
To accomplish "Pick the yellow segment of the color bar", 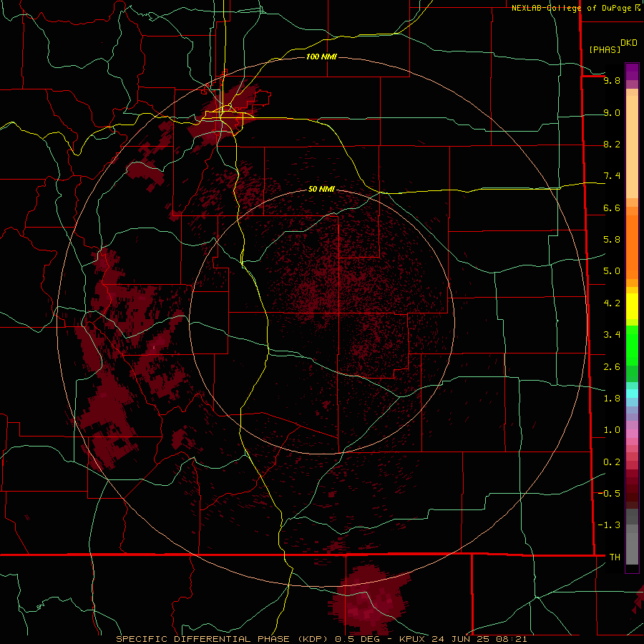I will click(x=632, y=306).
